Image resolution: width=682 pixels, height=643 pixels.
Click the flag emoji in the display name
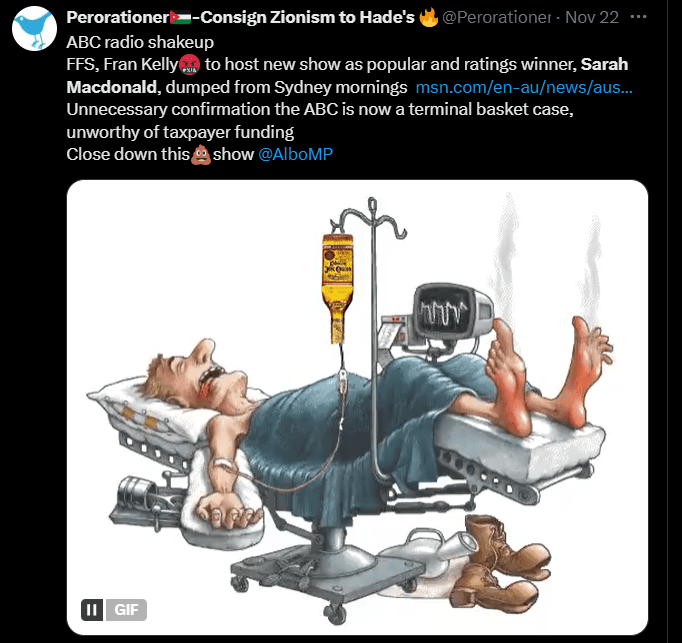(179, 19)
